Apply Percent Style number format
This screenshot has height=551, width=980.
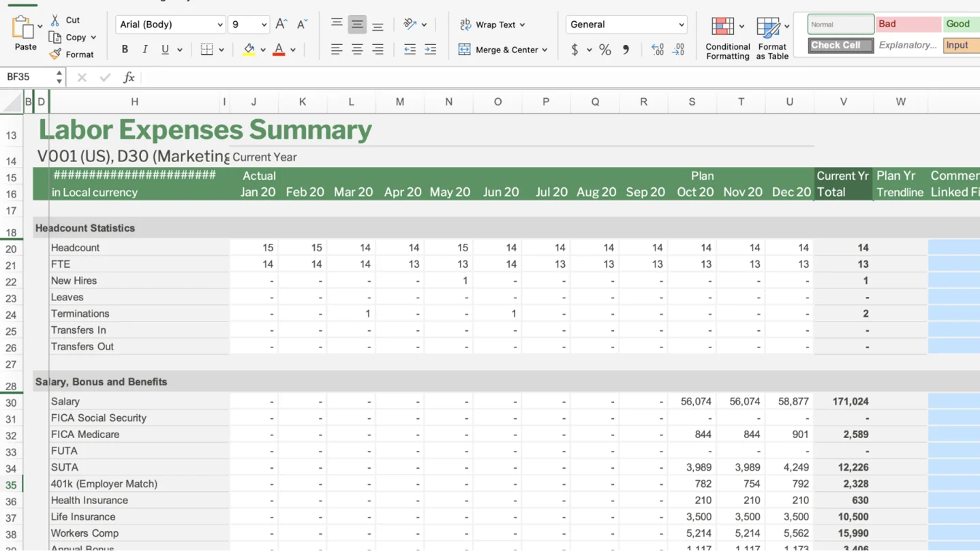604,50
